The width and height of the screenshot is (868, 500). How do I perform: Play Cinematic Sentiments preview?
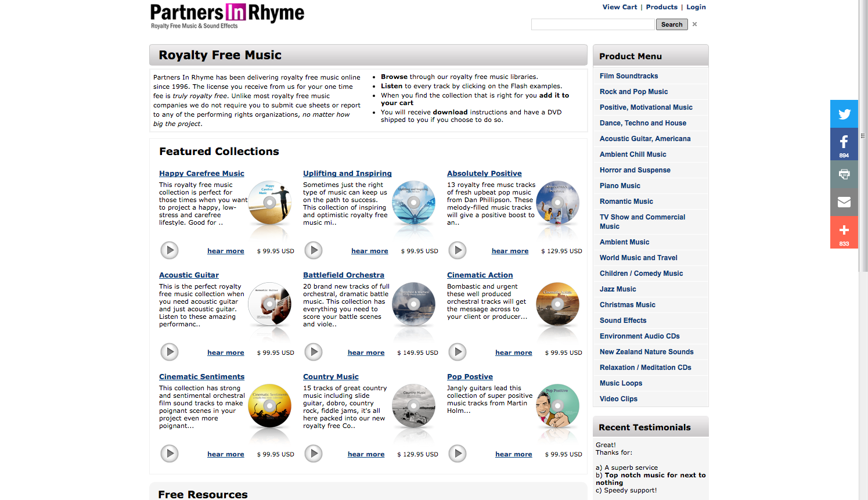170,454
